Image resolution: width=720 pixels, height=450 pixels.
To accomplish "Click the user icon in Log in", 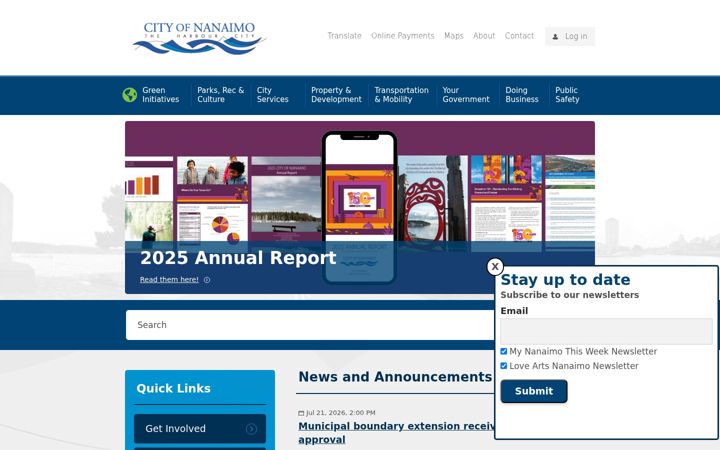I will click(555, 37).
